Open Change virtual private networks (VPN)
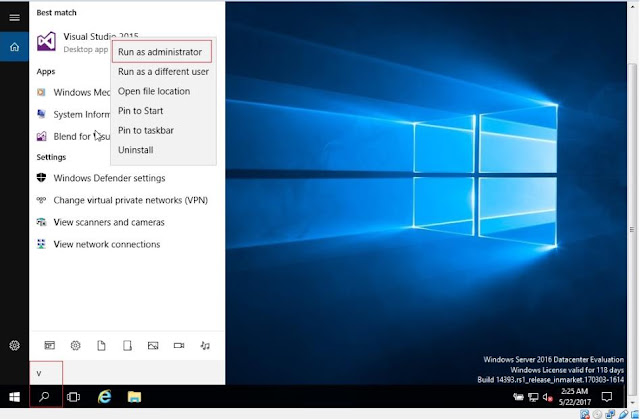 (122, 200)
